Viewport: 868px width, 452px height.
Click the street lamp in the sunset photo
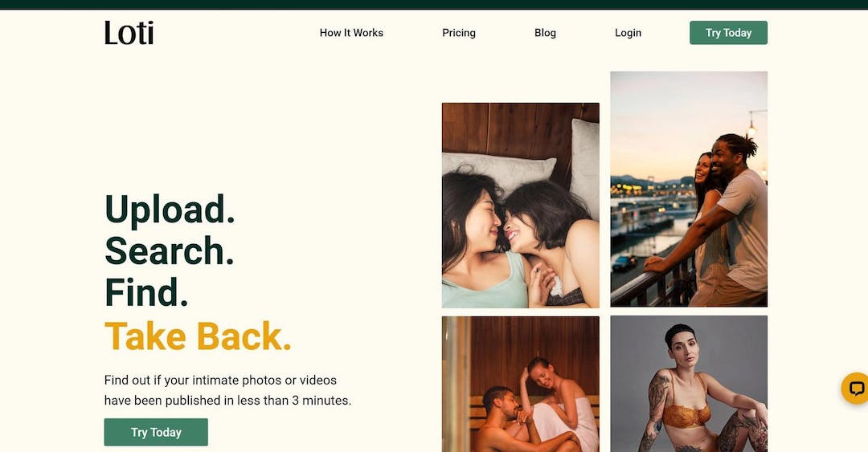tap(753, 124)
